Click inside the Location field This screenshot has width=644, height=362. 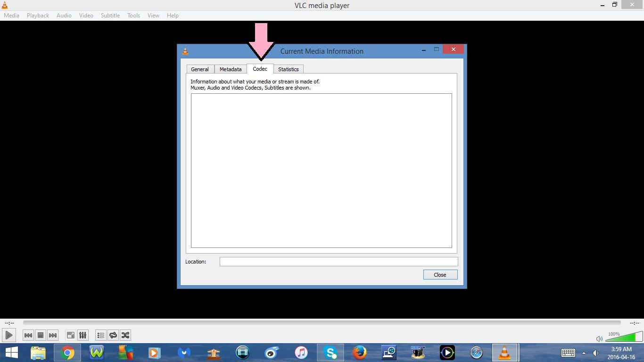coord(338,261)
